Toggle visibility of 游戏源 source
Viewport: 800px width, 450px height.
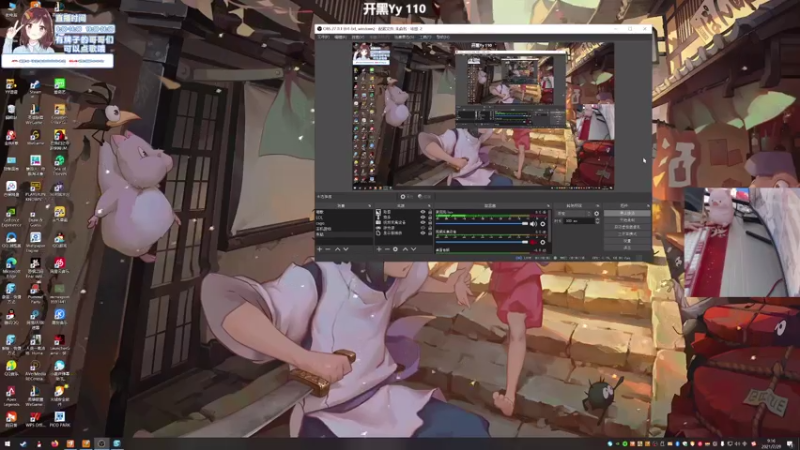point(423,228)
